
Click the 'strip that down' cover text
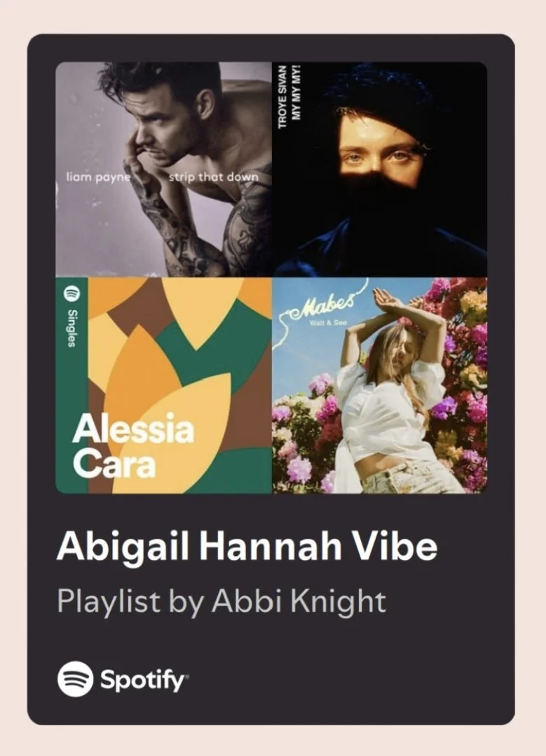213,177
